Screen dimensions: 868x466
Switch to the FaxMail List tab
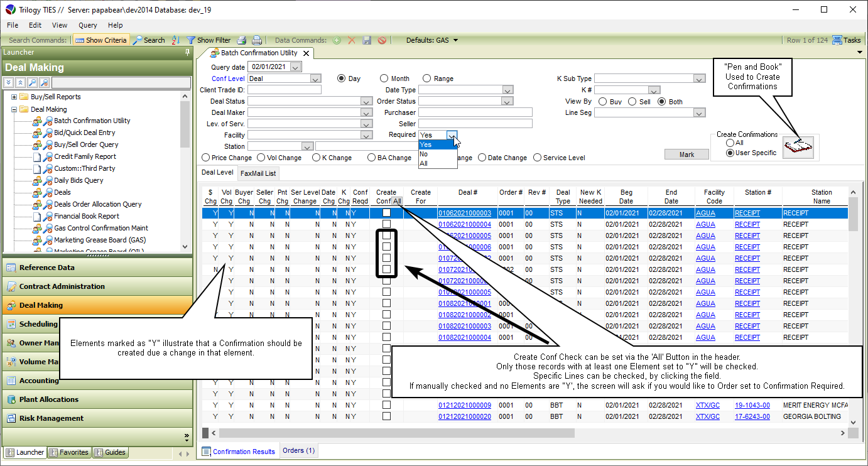coord(258,173)
